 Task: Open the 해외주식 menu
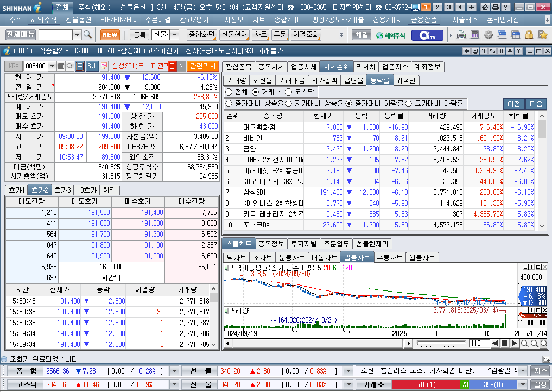pyautogui.click(x=43, y=20)
